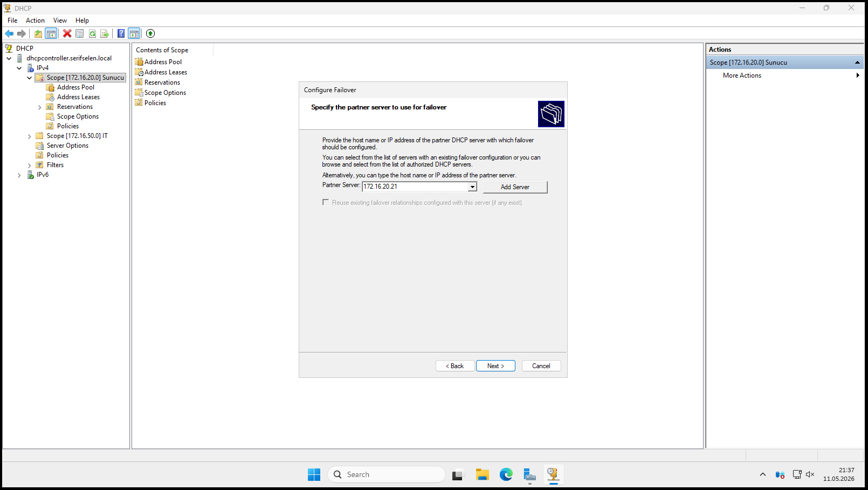Open the Properties toolbar icon
868x490 pixels.
click(80, 33)
